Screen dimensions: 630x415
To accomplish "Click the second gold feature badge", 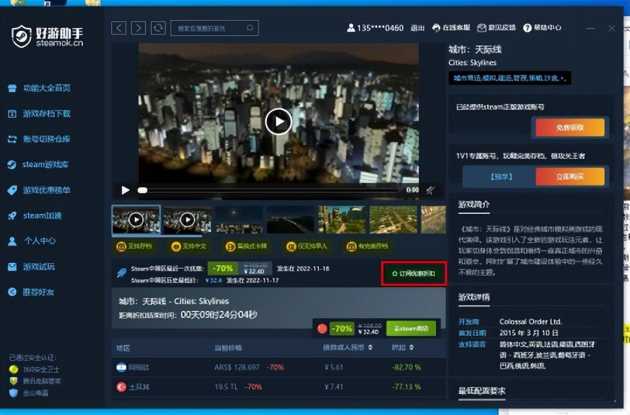I will 189,246.
